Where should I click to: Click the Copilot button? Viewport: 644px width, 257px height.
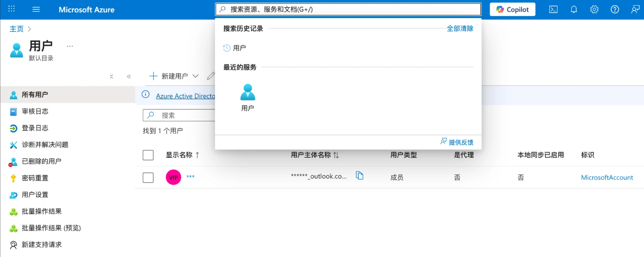pos(512,9)
